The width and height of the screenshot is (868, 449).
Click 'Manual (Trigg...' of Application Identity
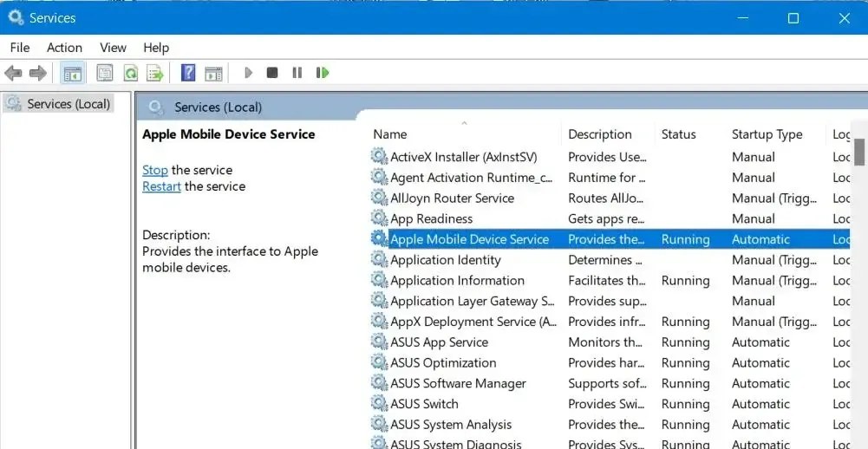click(773, 260)
